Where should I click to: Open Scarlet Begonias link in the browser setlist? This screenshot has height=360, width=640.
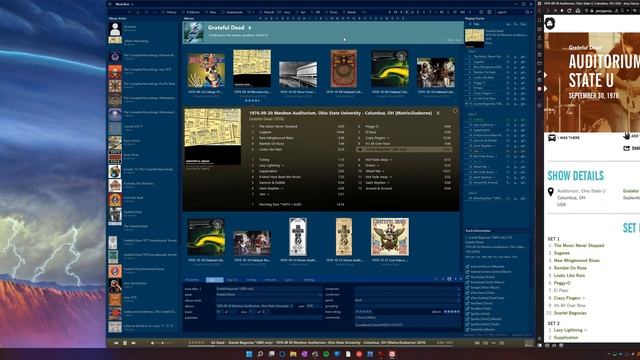570,313
